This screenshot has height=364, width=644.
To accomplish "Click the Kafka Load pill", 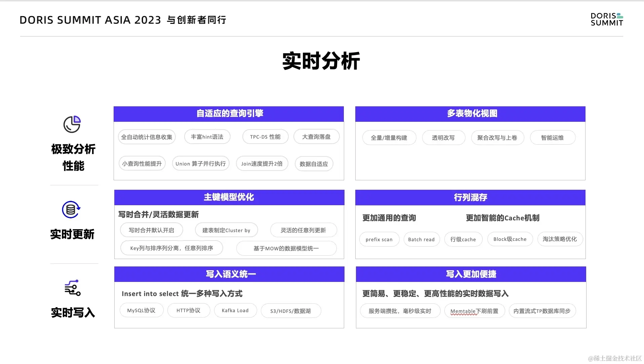I will click(235, 310).
